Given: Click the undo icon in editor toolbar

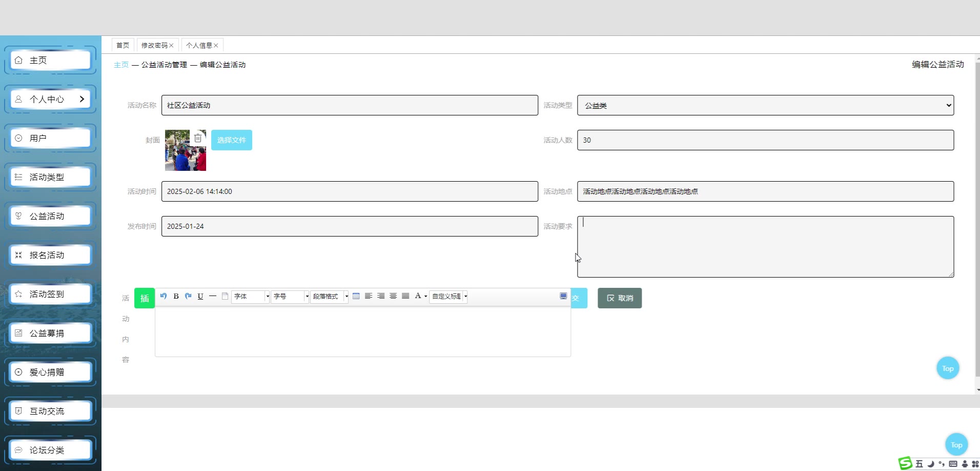Looking at the screenshot, I should (164, 296).
